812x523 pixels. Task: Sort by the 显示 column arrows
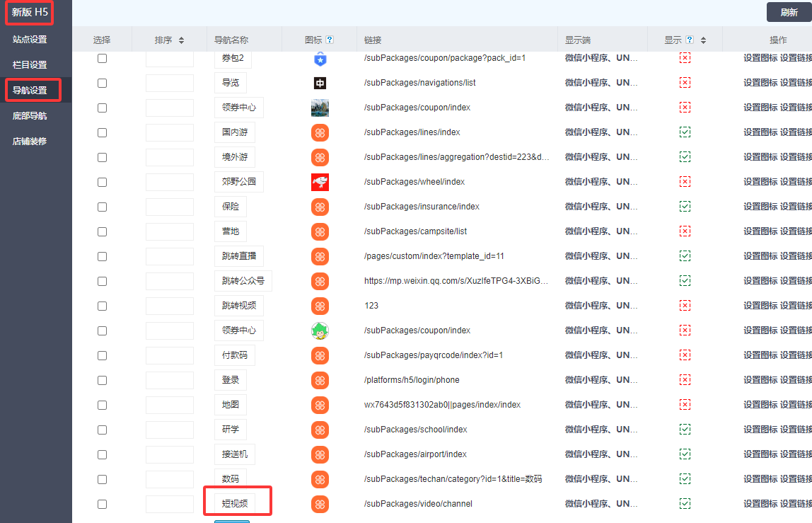click(703, 40)
